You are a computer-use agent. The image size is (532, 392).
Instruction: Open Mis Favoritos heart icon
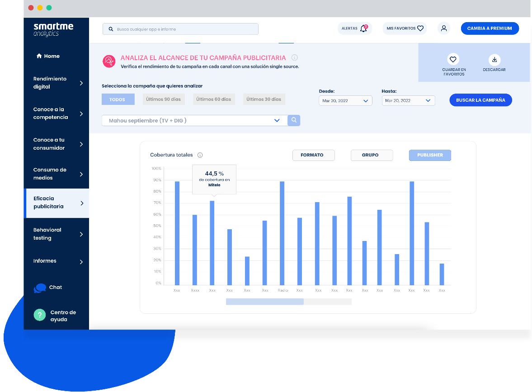[x=420, y=28]
